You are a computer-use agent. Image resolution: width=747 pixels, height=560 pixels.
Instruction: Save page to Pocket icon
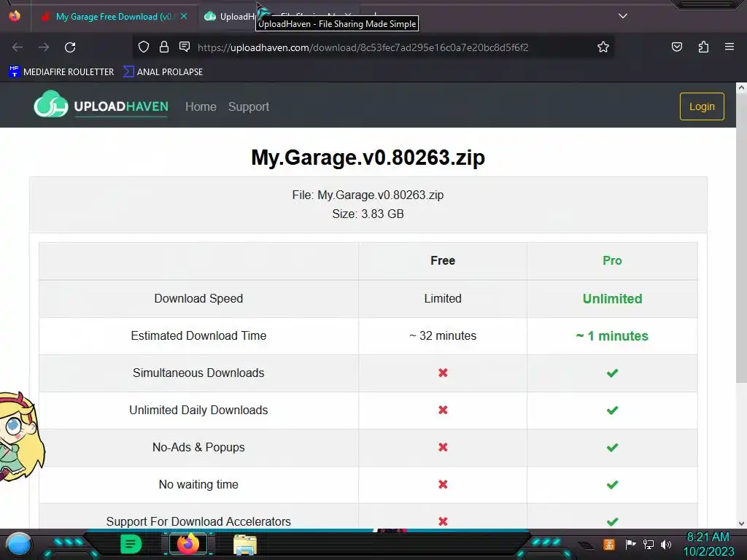pos(676,47)
